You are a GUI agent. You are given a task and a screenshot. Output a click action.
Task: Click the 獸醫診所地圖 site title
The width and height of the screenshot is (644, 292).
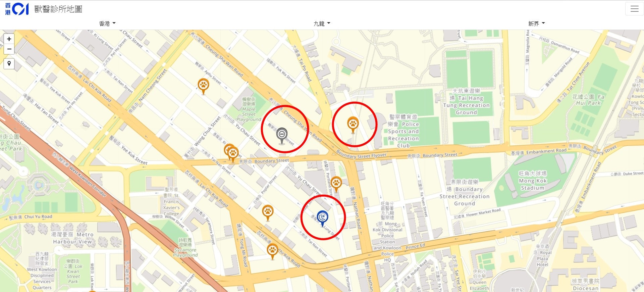pos(58,9)
